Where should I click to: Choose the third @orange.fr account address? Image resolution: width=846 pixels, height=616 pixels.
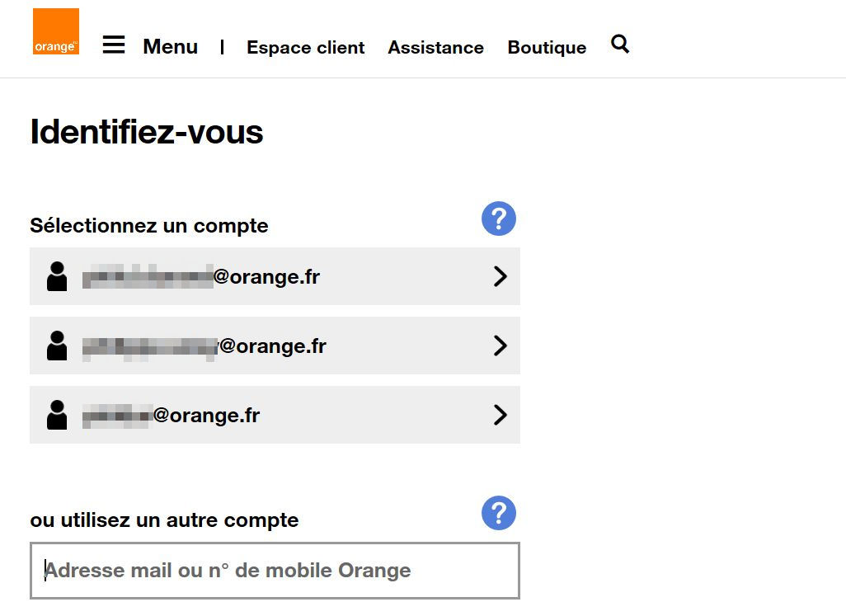172,416
